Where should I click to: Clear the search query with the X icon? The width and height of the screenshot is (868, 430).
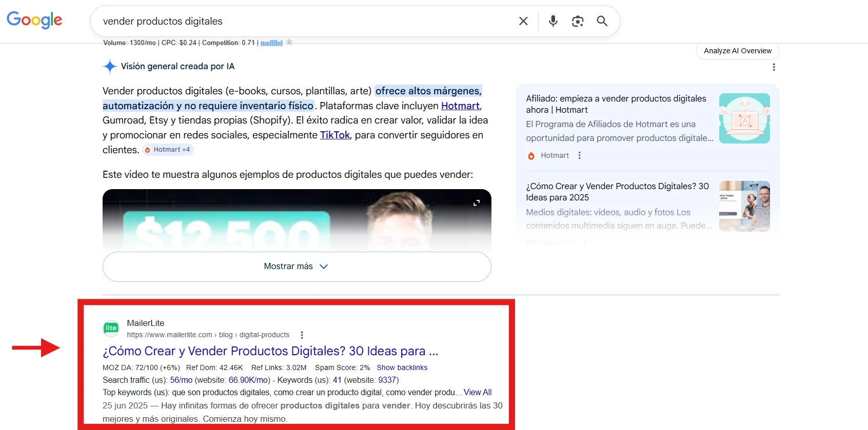(523, 21)
